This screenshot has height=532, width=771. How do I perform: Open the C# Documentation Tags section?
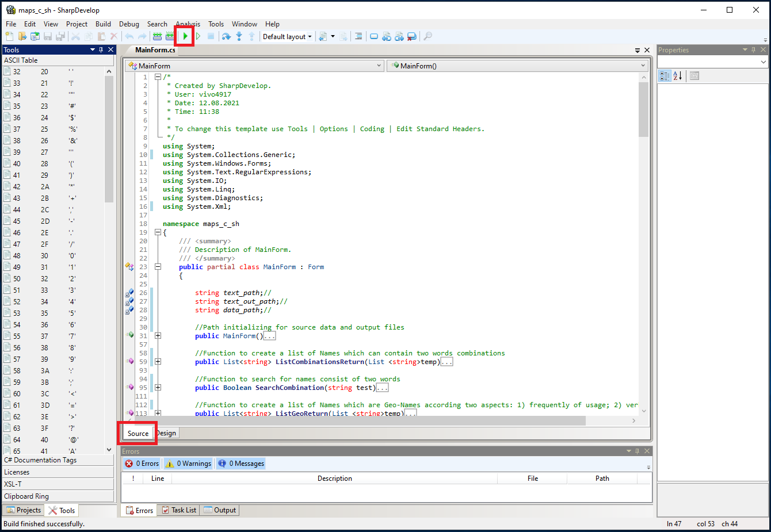pyautogui.click(x=58, y=460)
